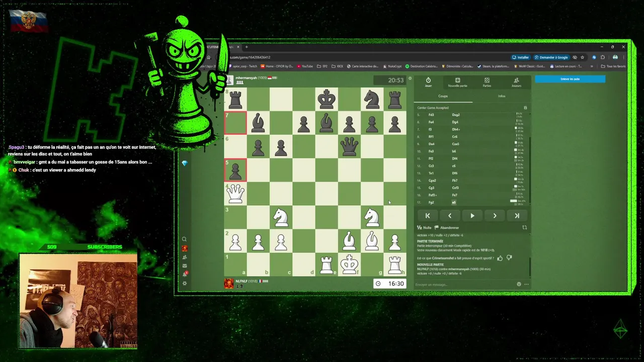Select the white knight on c3
Screen dimensions: 644x362
[x=281, y=217]
